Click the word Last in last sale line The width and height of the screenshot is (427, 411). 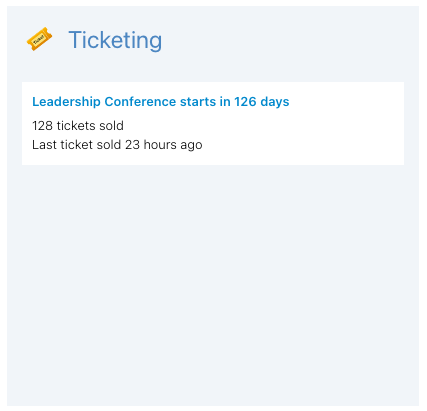click(44, 145)
